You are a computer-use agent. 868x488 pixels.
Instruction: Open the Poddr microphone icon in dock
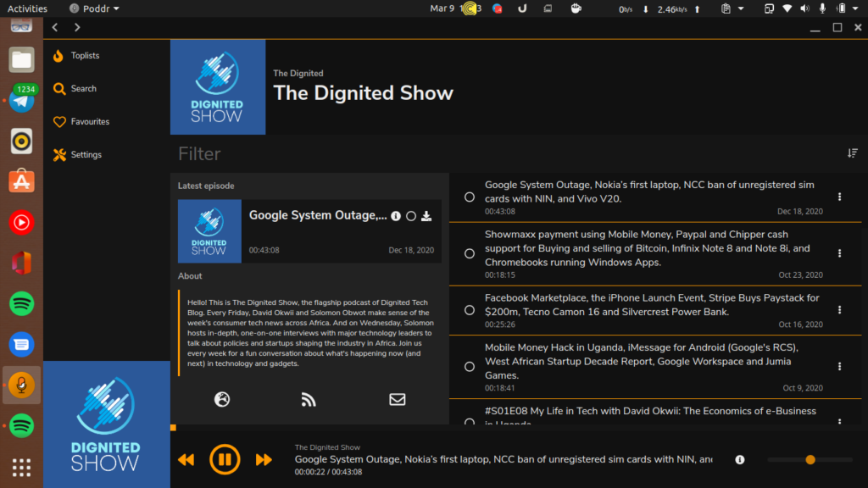(21, 385)
